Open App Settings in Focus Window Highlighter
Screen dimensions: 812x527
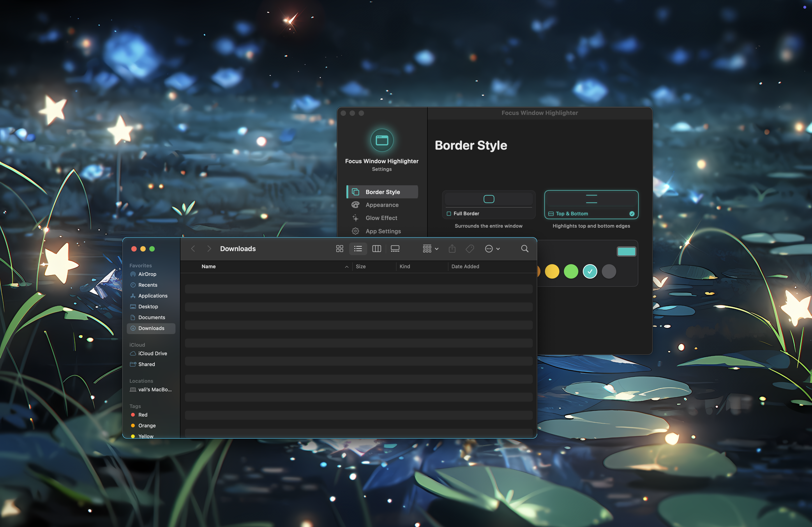[x=383, y=231]
